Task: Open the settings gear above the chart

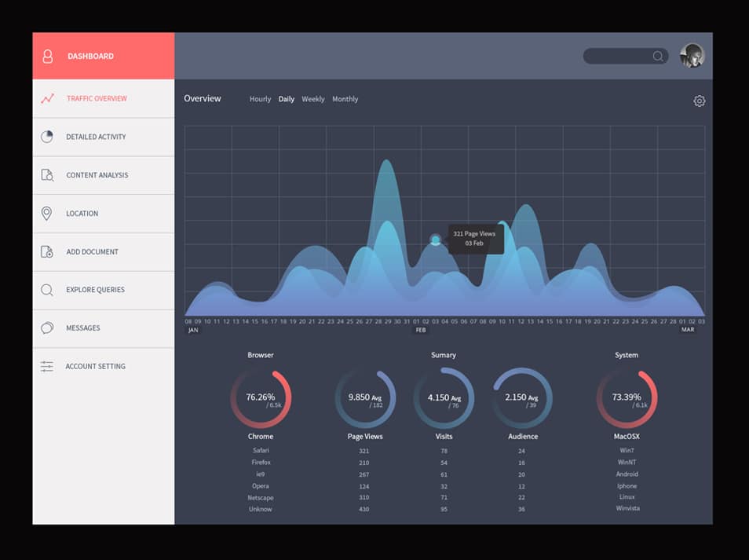Action: click(x=699, y=101)
